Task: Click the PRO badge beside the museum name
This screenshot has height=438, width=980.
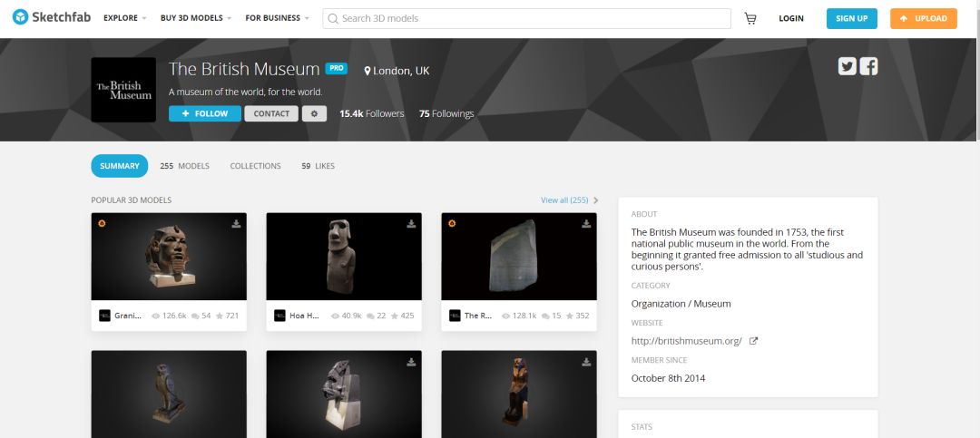Action: (337, 68)
